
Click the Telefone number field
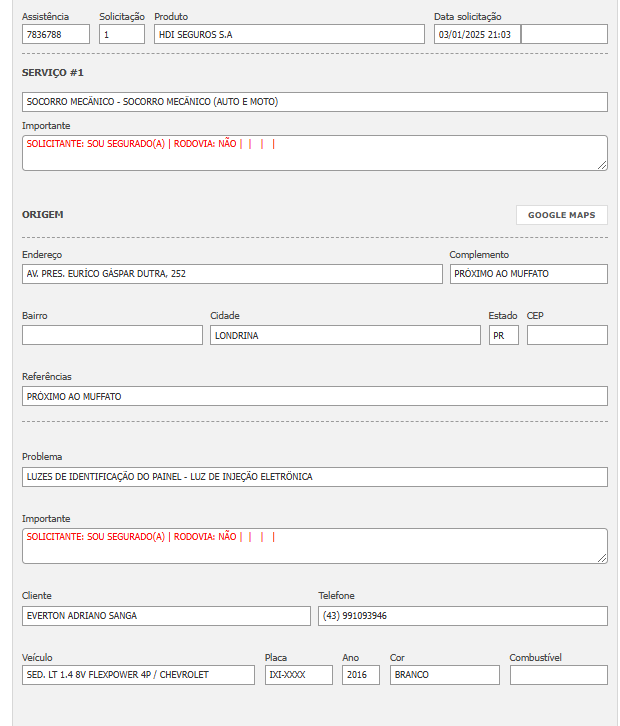[462, 616]
